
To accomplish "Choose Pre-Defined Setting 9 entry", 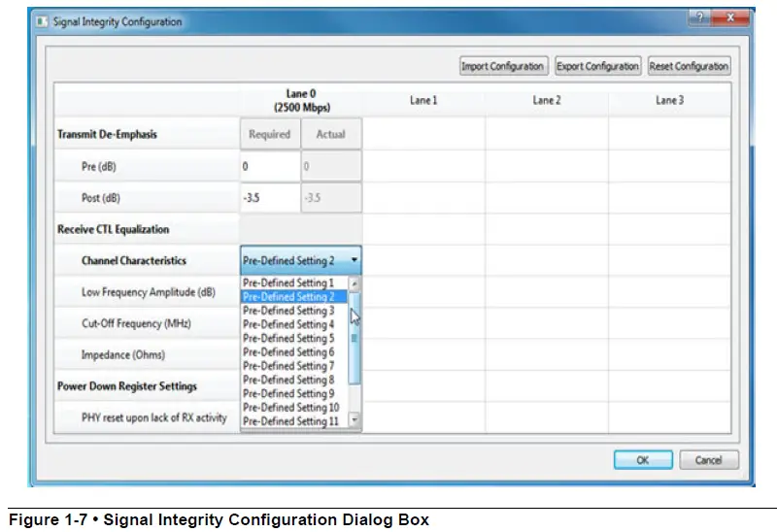I will tap(294, 394).
